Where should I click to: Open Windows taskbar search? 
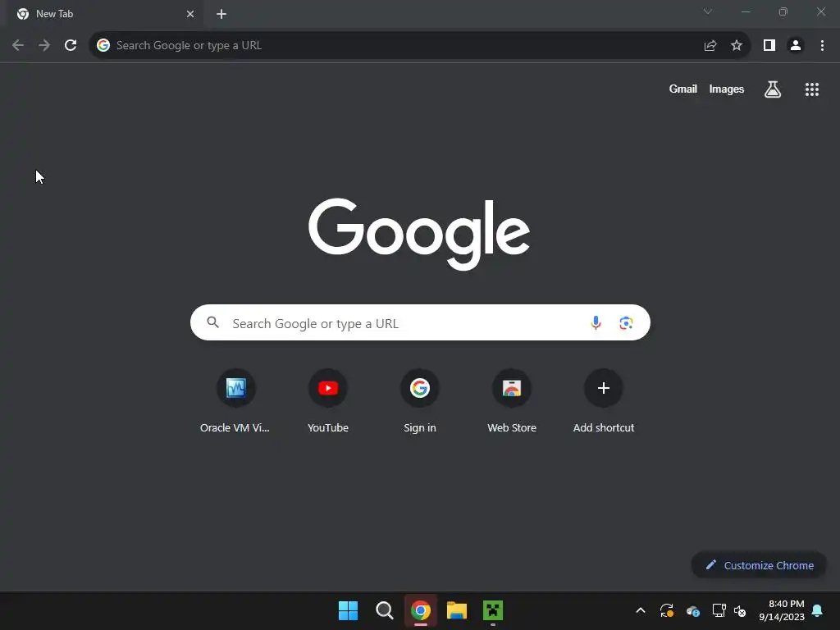pos(384,610)
